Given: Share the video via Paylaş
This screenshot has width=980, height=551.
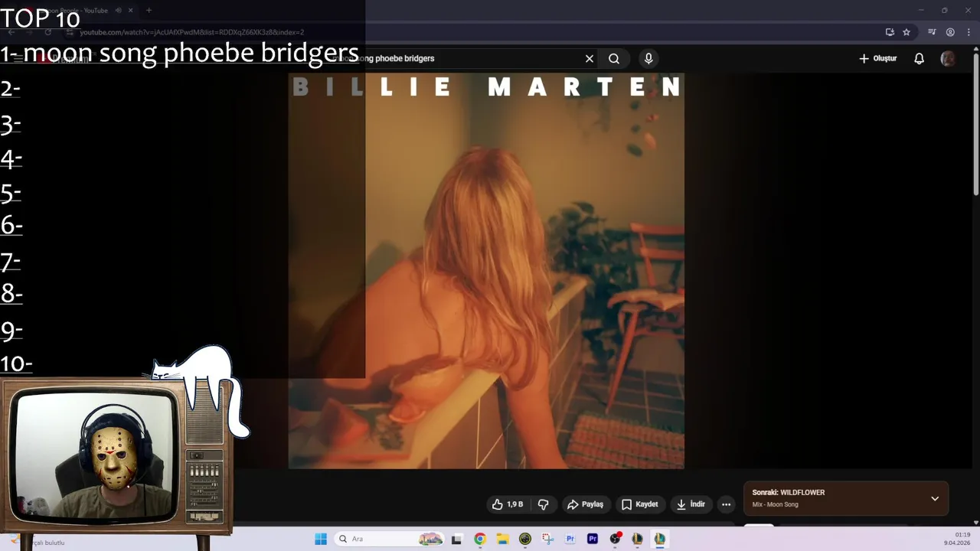Looking at the screenshot, I should [x=585, y=504].
